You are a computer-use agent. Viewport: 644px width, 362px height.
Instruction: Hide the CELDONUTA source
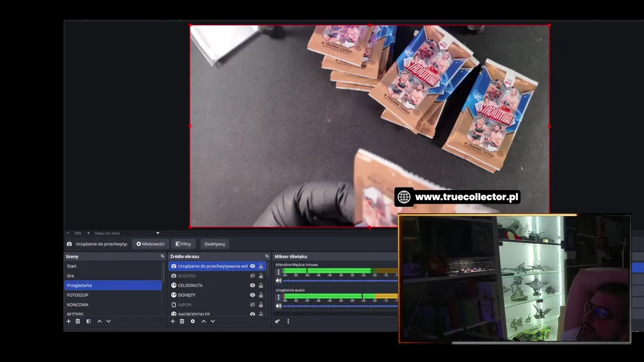pyautogui.click(x=253, y=285)
